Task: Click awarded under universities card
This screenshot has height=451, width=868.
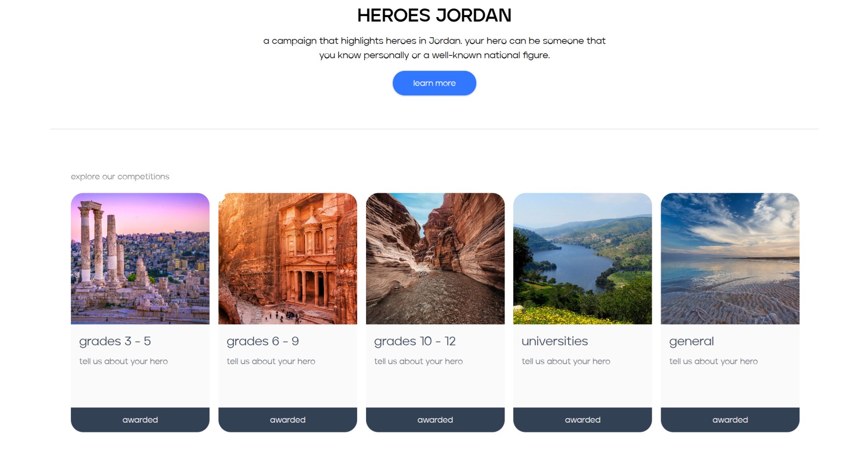Action: [x=582, y=420]
